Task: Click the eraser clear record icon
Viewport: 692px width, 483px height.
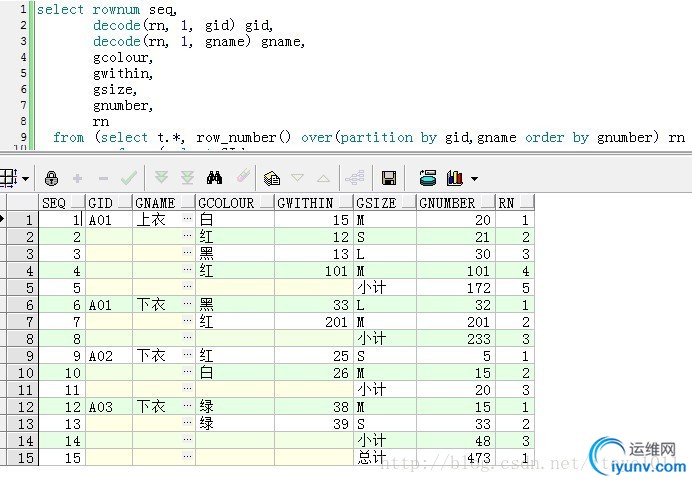Action: coord(243,176)
